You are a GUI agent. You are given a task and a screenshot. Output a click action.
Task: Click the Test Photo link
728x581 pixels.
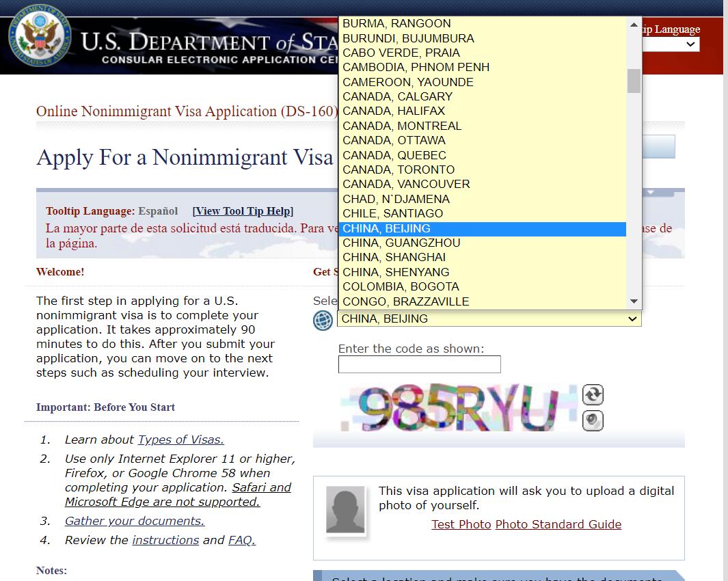[x=461, y=524]
